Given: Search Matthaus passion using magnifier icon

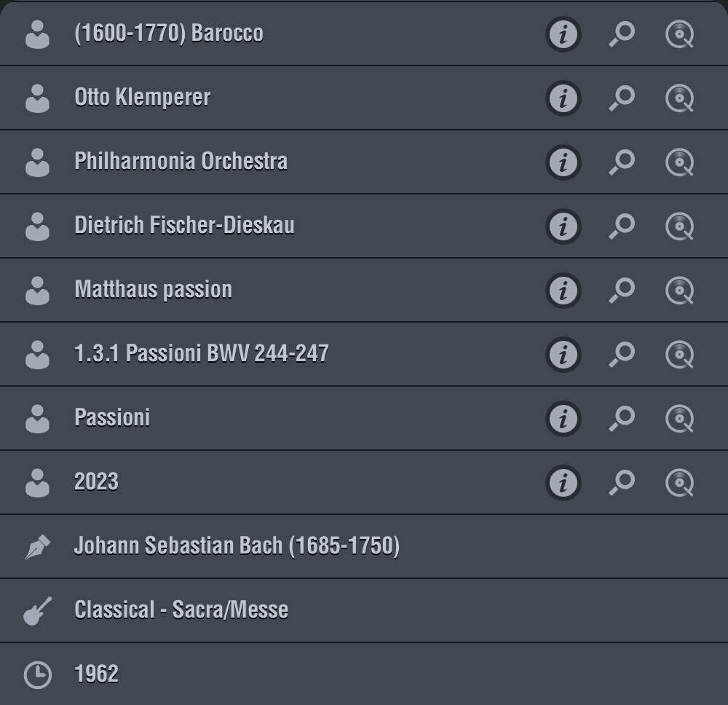Looking at the screenshot, I should tap(622, 291).
